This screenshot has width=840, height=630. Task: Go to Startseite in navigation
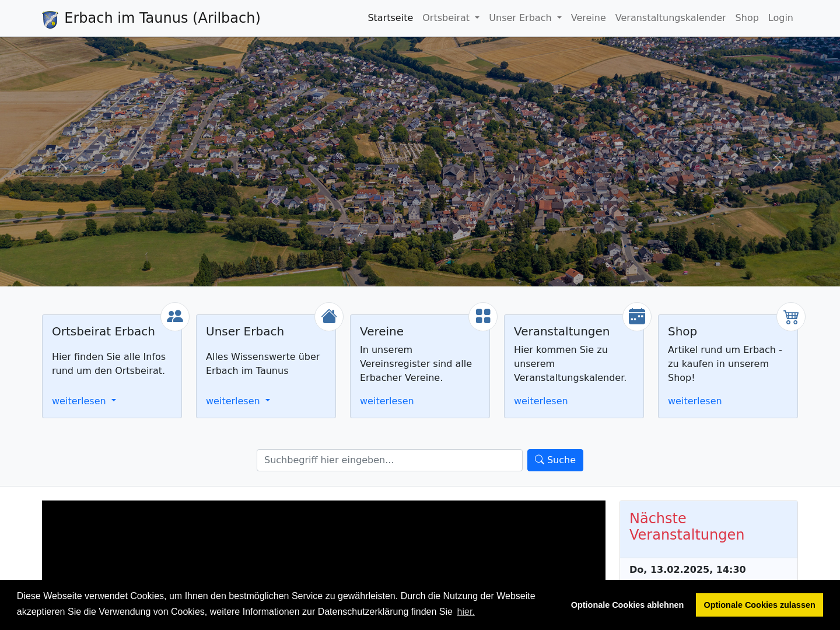tap(390, 18)
